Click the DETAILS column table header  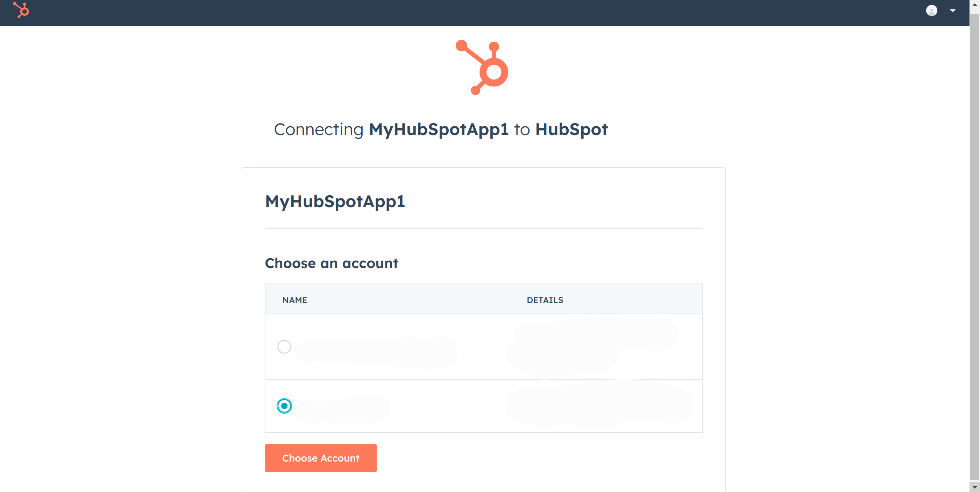[x=545, y=299]
